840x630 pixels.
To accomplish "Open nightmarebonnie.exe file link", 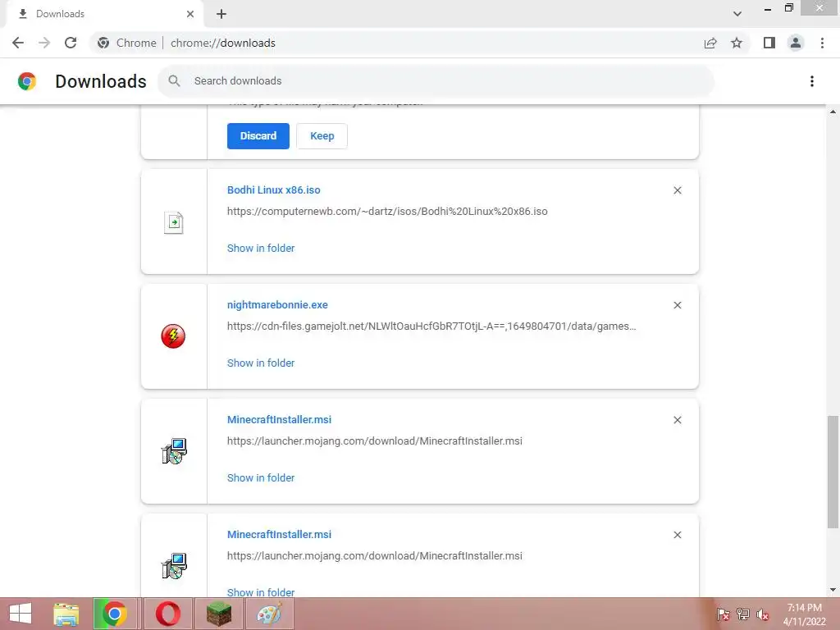I will pyautogui.click(x=277, y=304).
